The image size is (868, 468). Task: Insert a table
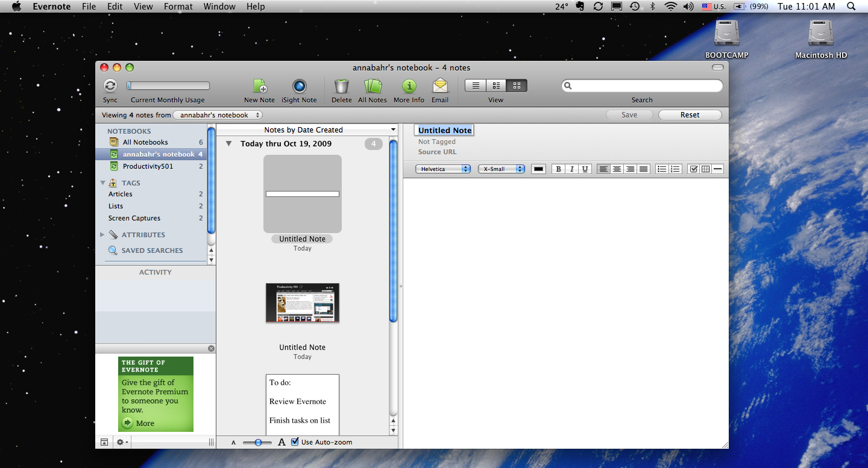point(705,169)
